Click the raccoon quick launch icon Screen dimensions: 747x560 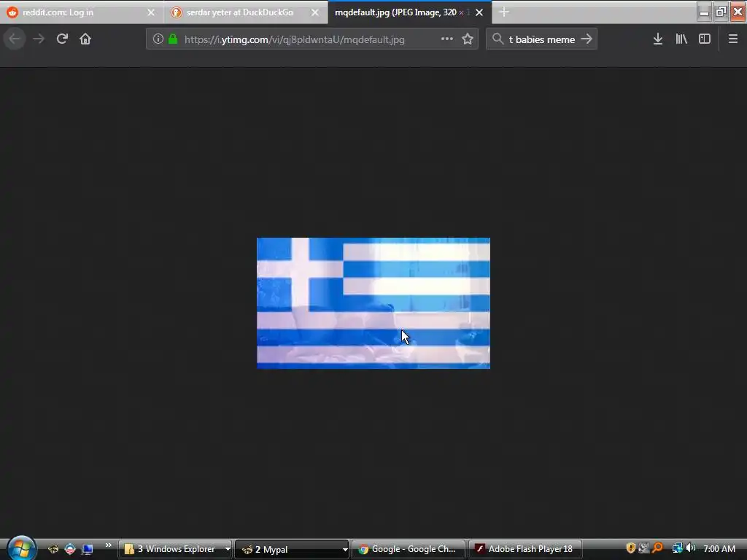[53, 549]
